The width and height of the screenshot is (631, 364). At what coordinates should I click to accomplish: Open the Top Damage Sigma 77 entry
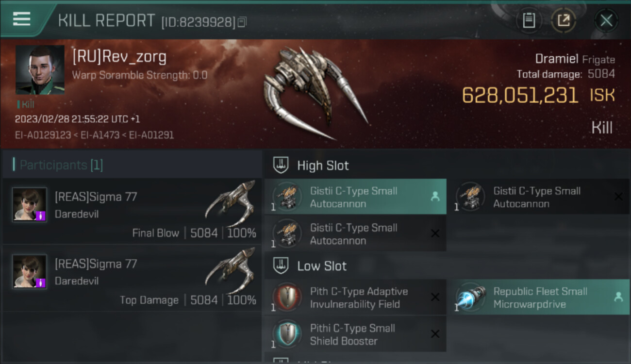click(132, 278)
